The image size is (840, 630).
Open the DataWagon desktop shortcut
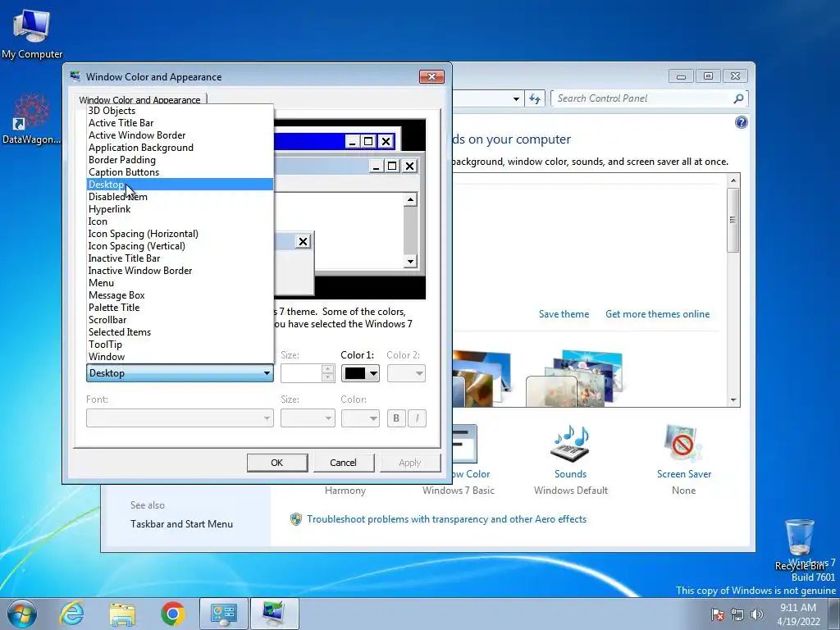[32, 120]
